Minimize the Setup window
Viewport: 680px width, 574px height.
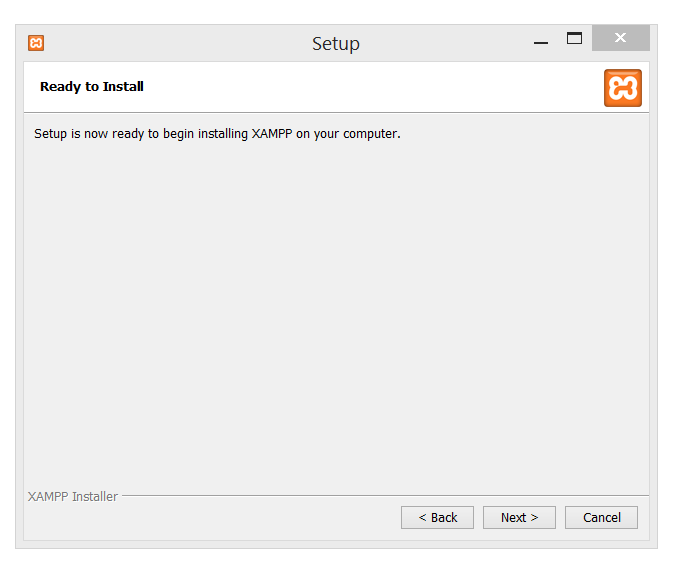[x=541, y=42]
